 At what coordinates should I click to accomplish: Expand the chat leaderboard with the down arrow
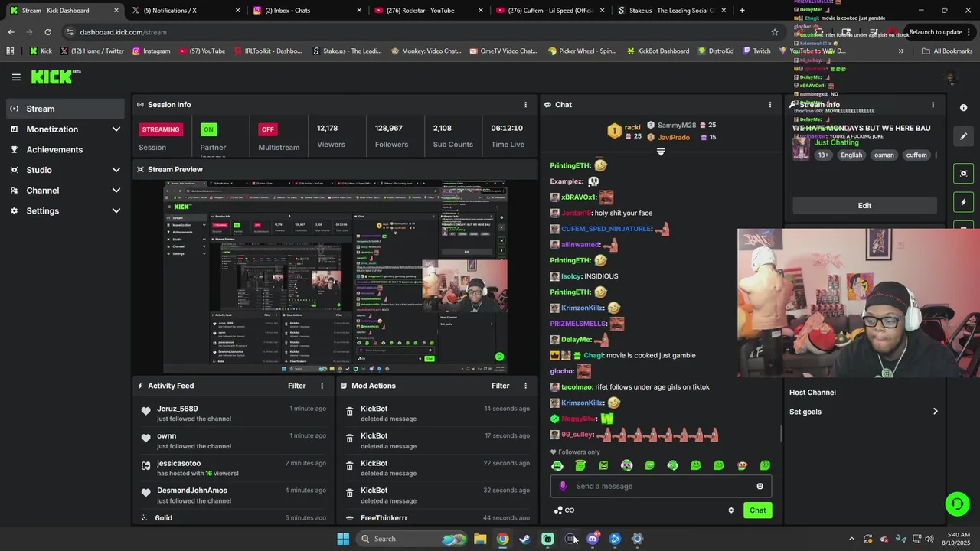pos(661,152)
